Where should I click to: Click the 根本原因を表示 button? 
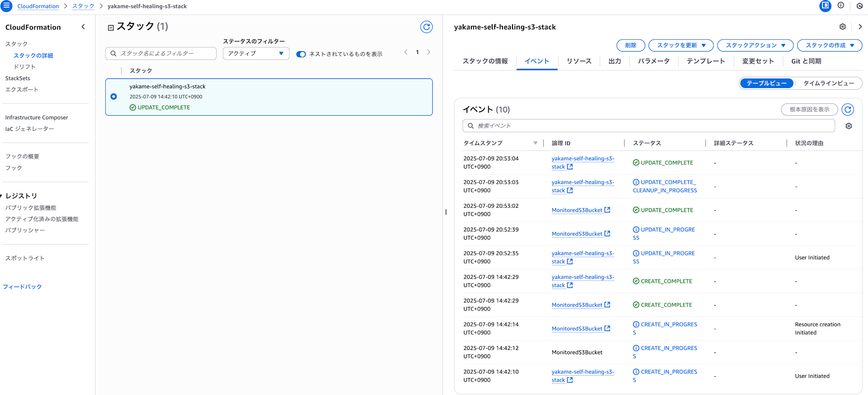pyautogui.click(x=809, y=109)
